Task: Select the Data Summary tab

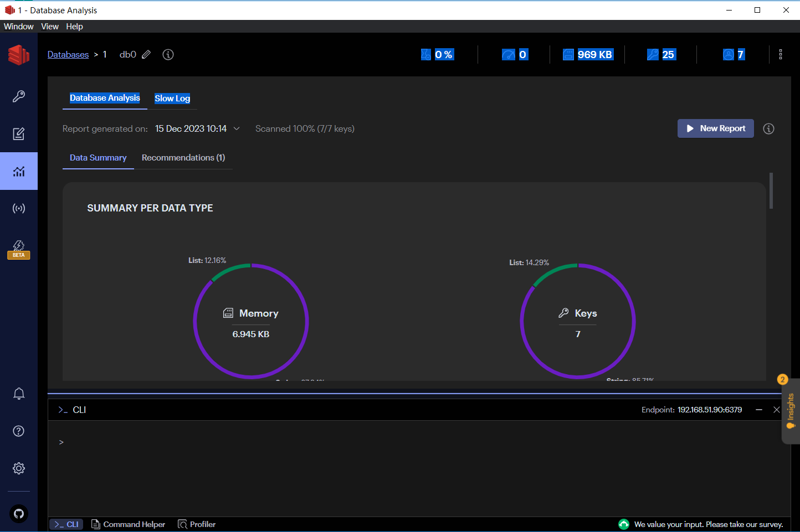Action: pyautogui.click(x=98, y=158)
